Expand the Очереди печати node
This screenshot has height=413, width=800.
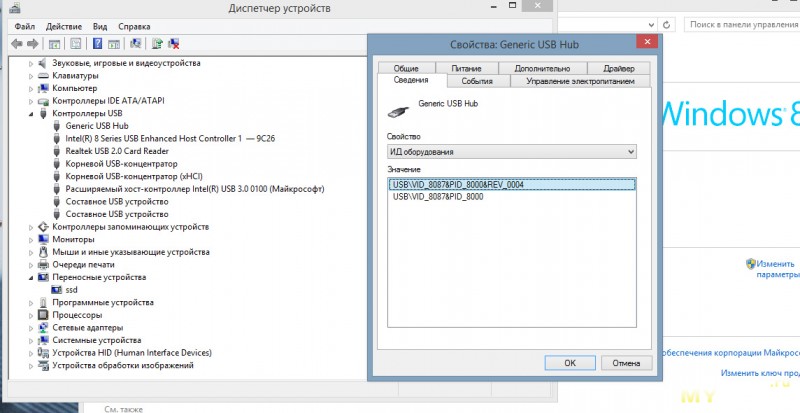point(31,264)
